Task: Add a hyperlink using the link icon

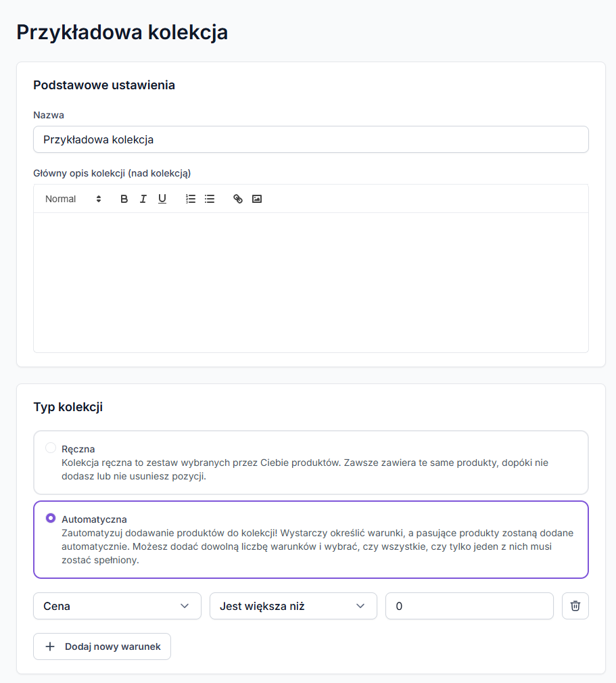Action: coord(238,199)
